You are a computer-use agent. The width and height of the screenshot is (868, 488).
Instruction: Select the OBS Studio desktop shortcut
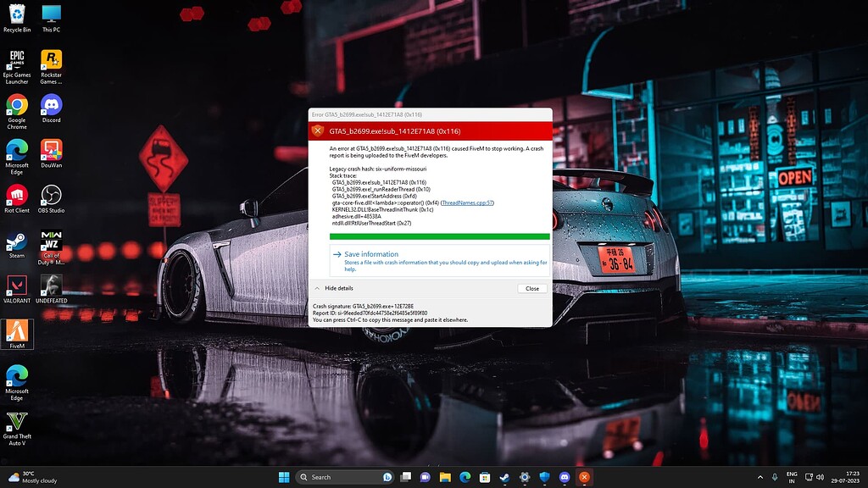51,199
